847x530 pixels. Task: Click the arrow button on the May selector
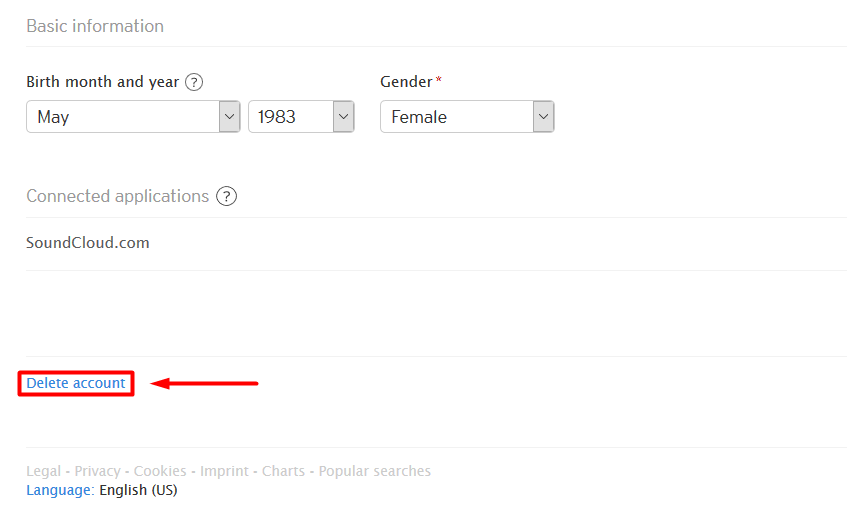pyautogui.click(x=230, y=117)
